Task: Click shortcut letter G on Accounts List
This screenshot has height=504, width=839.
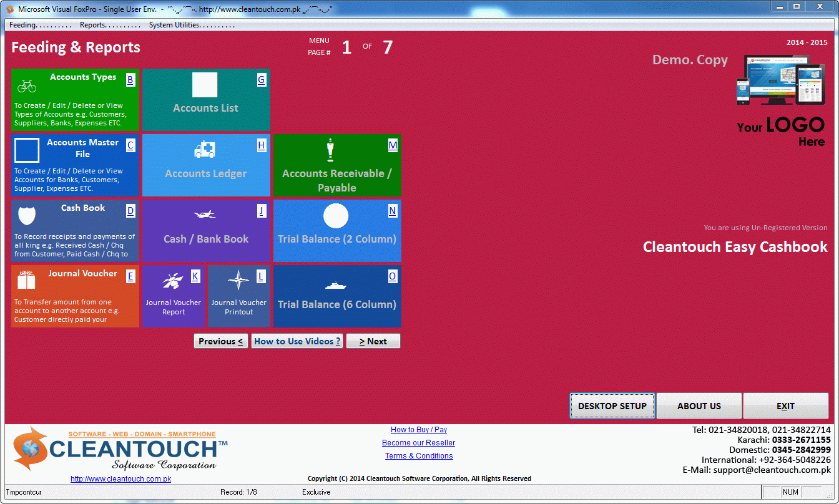Action: [x=262, y=80]
